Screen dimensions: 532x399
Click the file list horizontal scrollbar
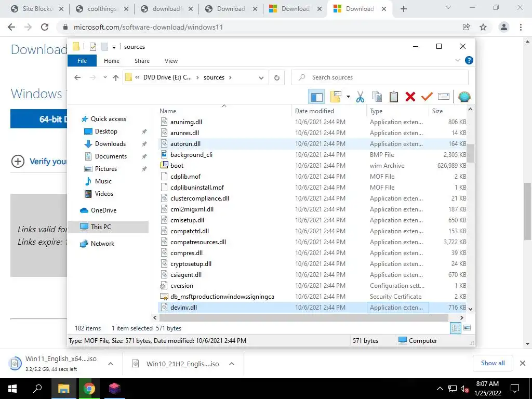coord(303,317)
